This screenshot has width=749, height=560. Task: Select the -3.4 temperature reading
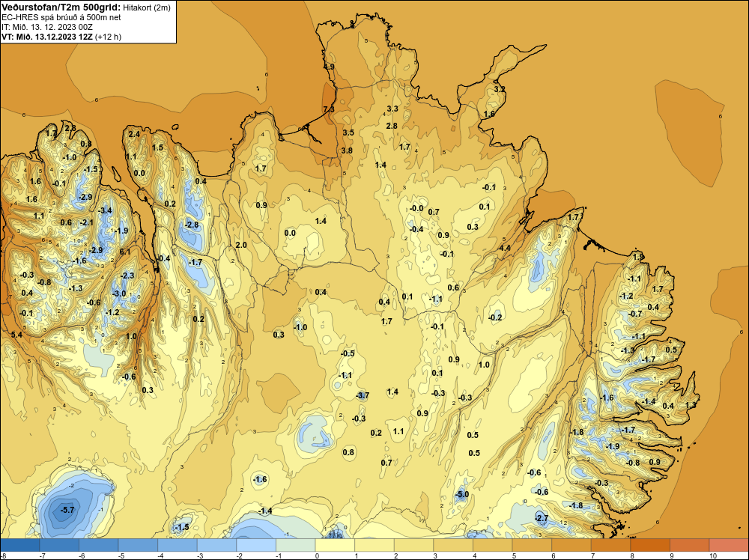(105, 210)
